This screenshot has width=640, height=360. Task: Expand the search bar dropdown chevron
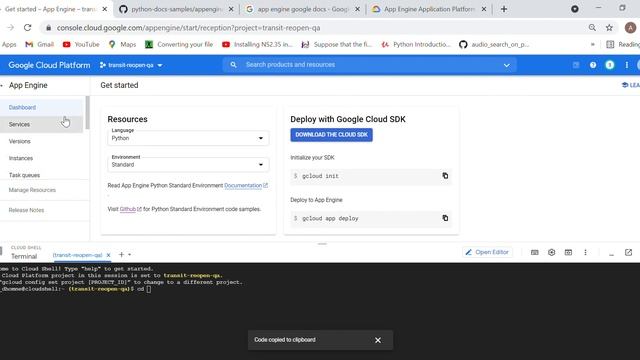[x=507, y=65]
